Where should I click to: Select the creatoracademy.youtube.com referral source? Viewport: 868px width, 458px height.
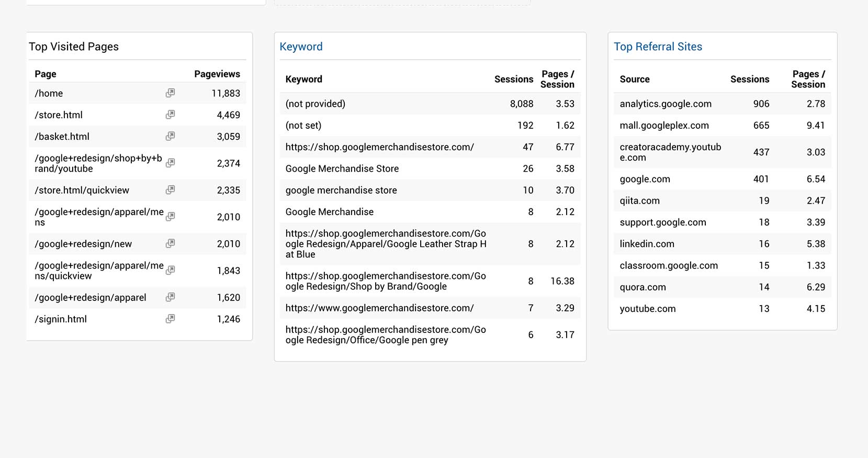670,152
